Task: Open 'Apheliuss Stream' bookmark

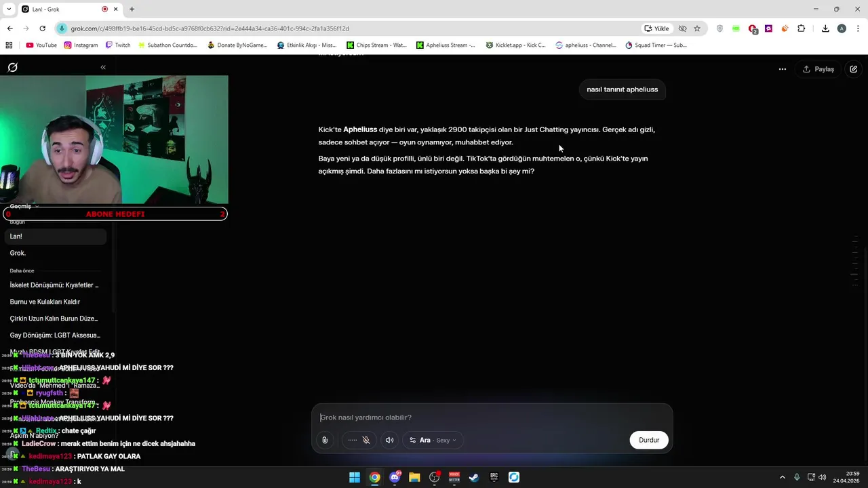Action: tap(446, 45)
